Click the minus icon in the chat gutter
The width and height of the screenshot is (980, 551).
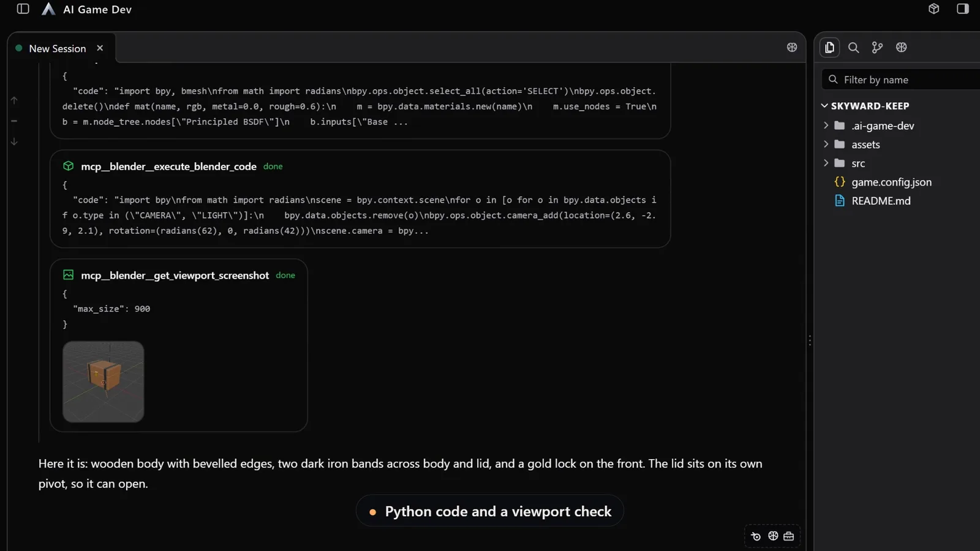[14, 121]
